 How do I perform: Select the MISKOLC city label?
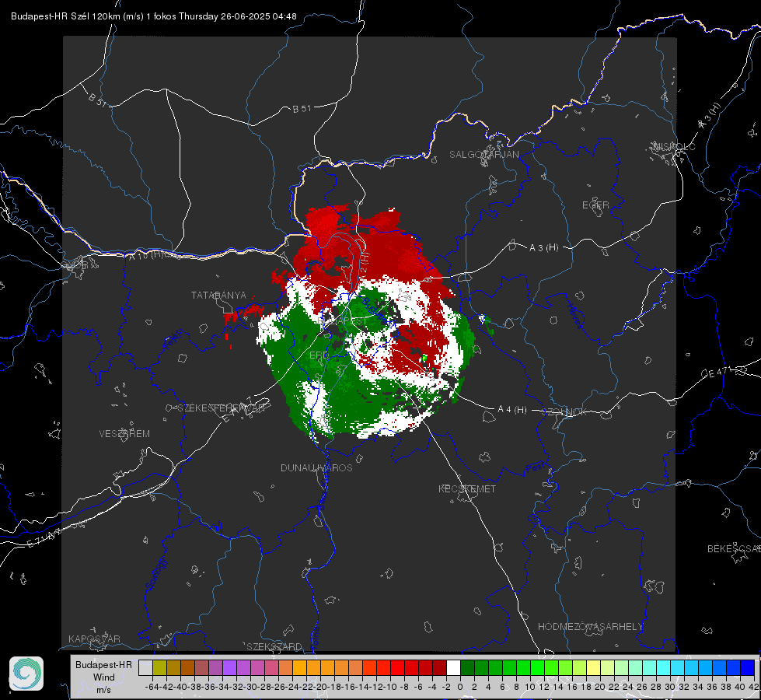[675, 146]
